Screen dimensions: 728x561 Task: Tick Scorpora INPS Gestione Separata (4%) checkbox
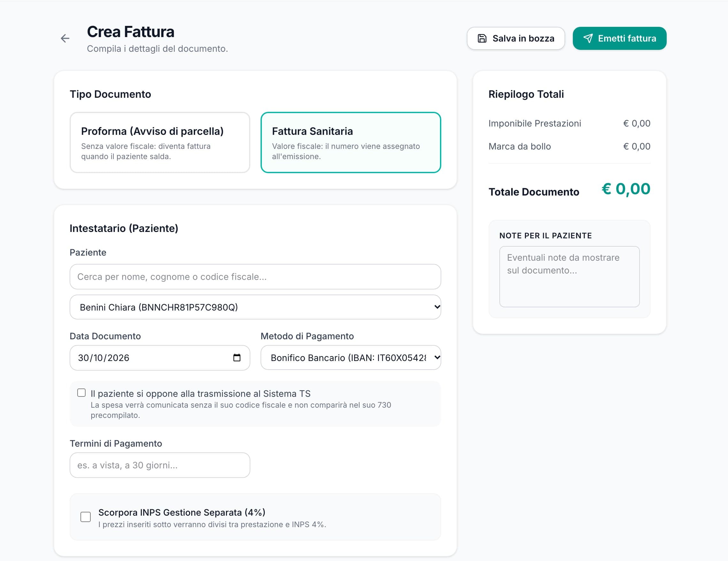click(86, 517)
